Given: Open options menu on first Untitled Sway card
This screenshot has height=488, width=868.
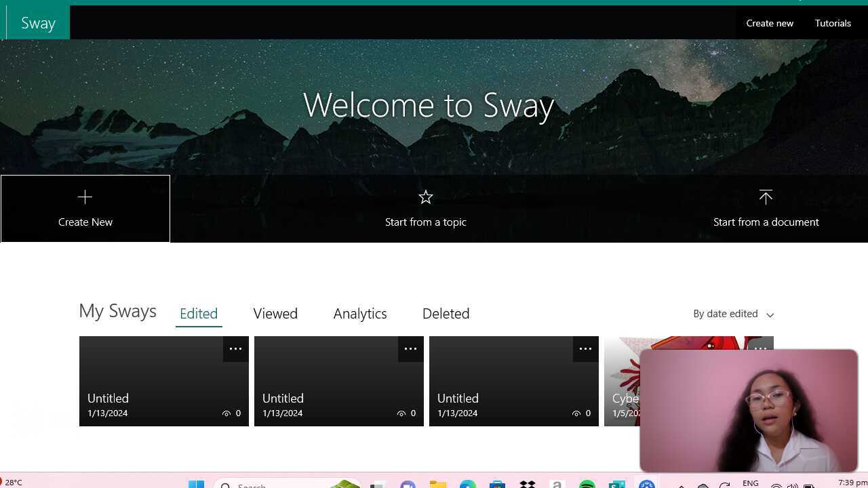Looking at the screenshot, I should coord(235,348).
